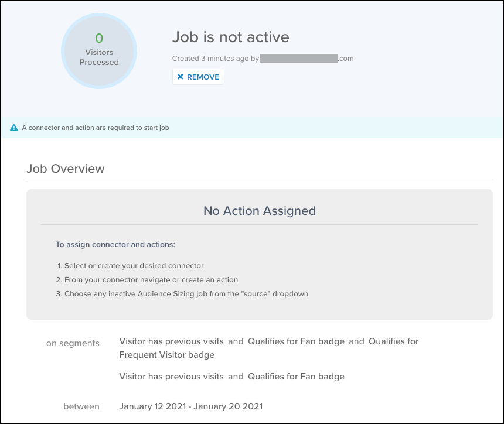Click the X icon on Remove button

[x=181, y=77]
